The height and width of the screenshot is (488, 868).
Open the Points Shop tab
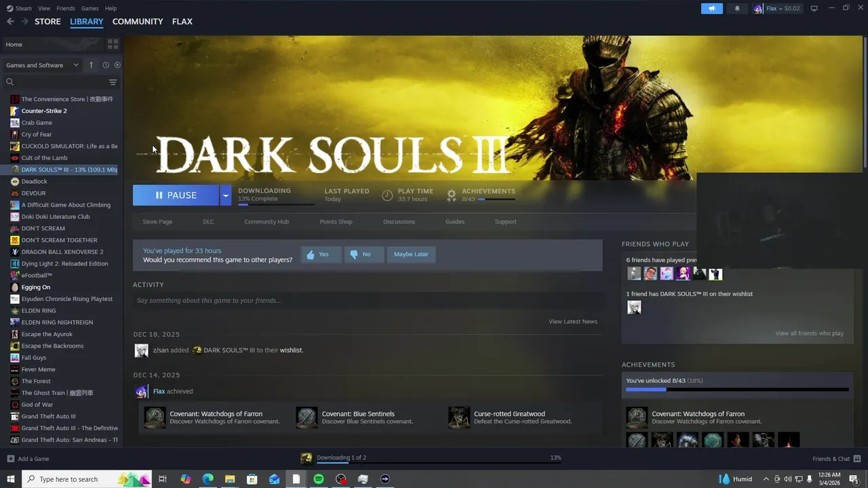pyautogui.click(x=336, y=222)
